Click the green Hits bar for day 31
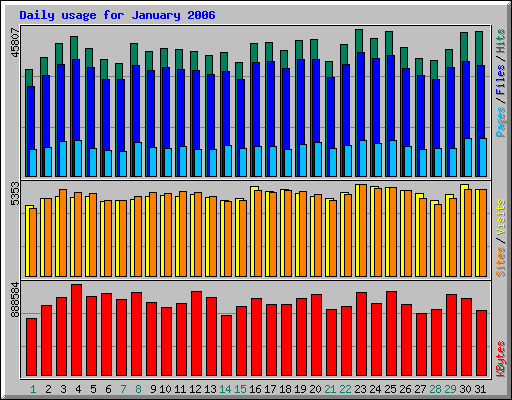This screenshot has width=512, height=400. tap(479, 48)
